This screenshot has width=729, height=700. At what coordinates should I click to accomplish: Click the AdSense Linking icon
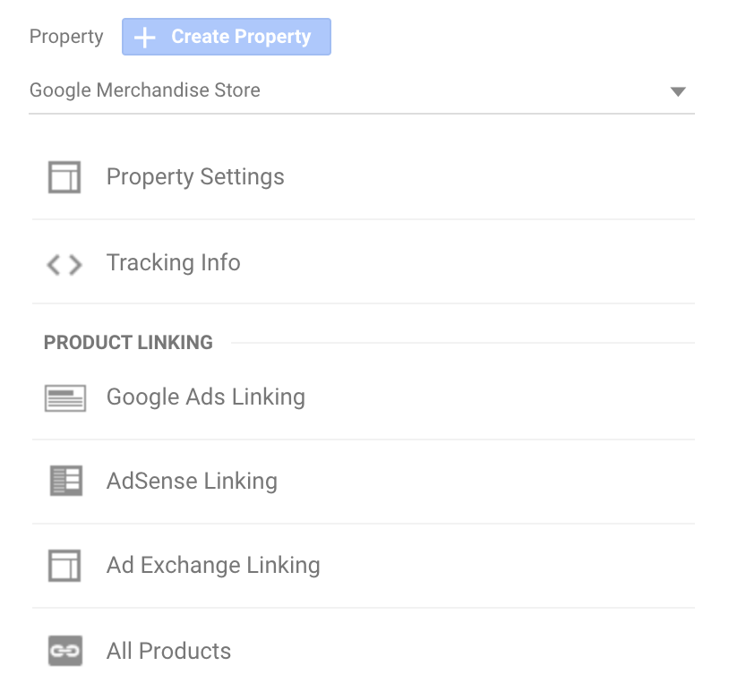(64, 482)
